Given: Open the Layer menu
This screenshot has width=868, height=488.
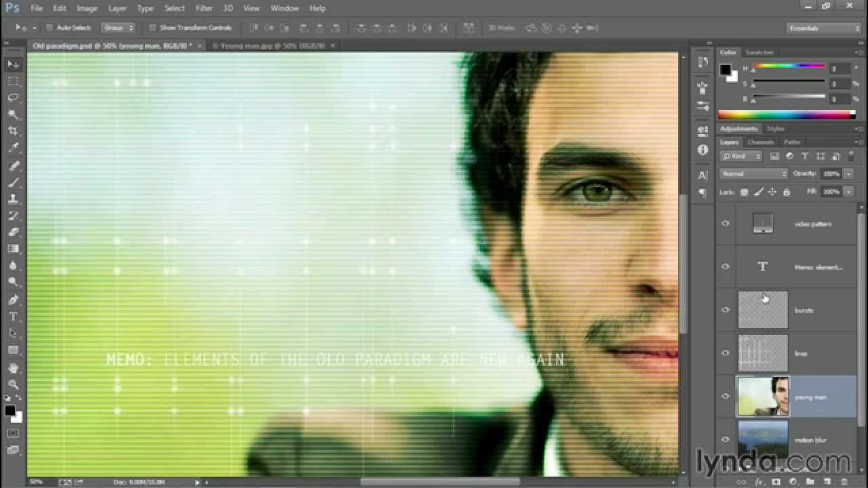Looking at the screenshot, I should [x=117, y=8].
